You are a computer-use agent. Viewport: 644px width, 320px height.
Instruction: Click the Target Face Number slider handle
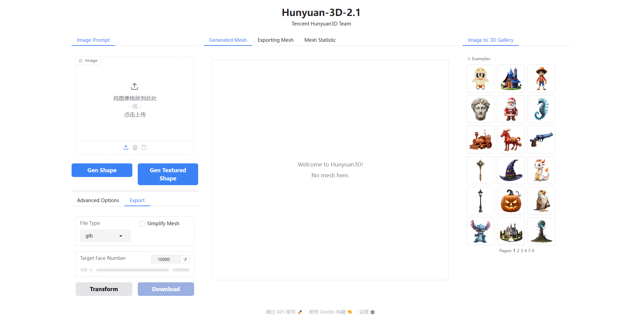[x=94, y=270]
